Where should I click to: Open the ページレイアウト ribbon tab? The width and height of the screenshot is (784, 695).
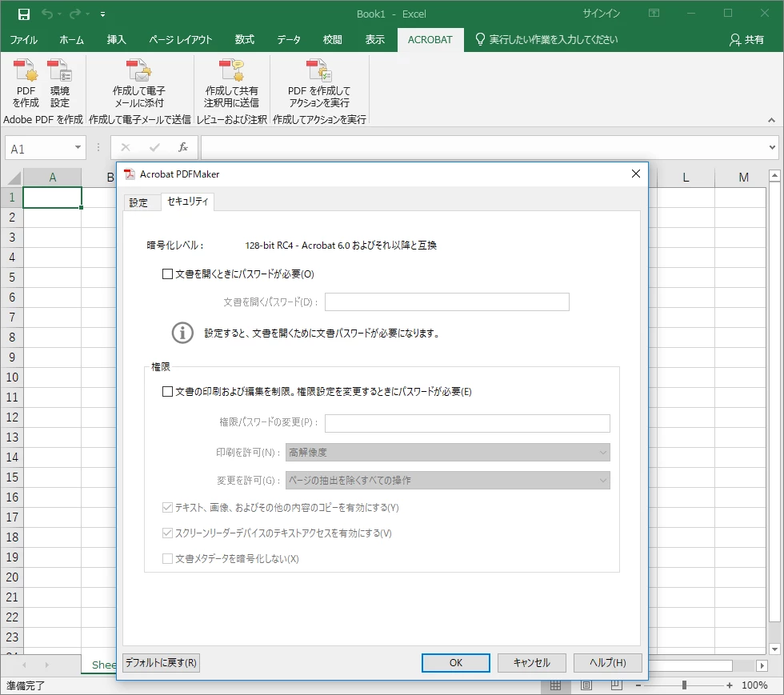(181, 39)
